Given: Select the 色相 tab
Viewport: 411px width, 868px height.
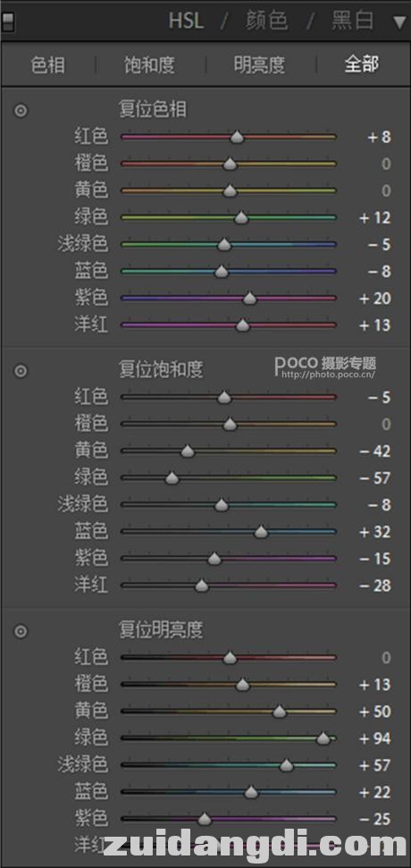Looking at the screenshot, I should (x=48, y=64).
